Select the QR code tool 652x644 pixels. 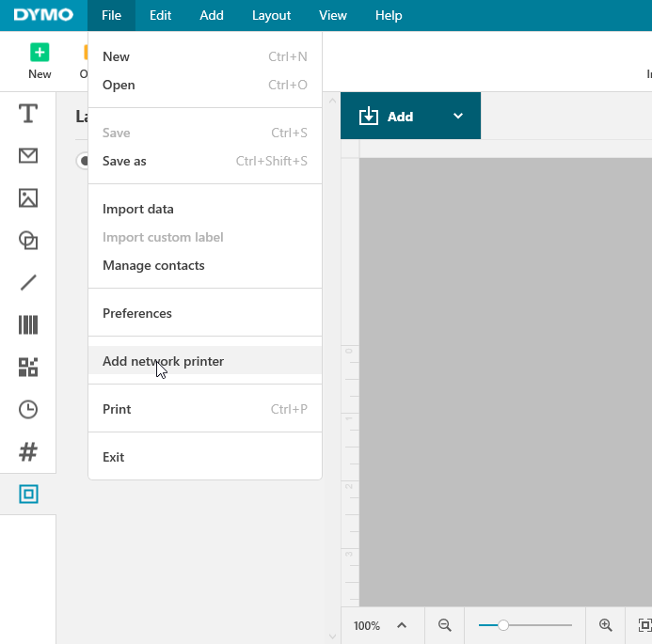point(28,367)
